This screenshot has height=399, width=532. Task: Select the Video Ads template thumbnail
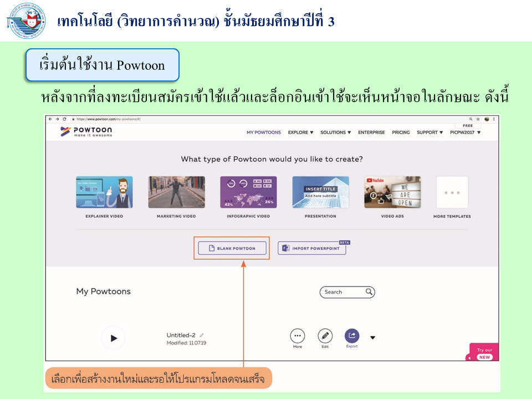(x=392, y=192)
